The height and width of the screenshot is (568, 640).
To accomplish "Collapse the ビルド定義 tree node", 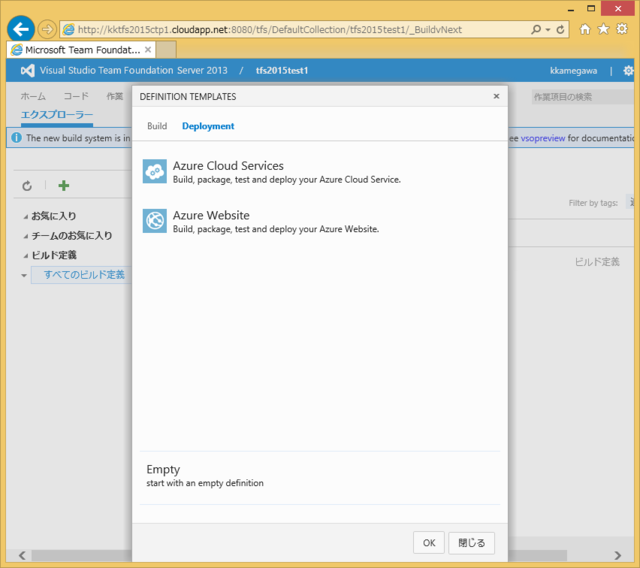I will (26, 256).
